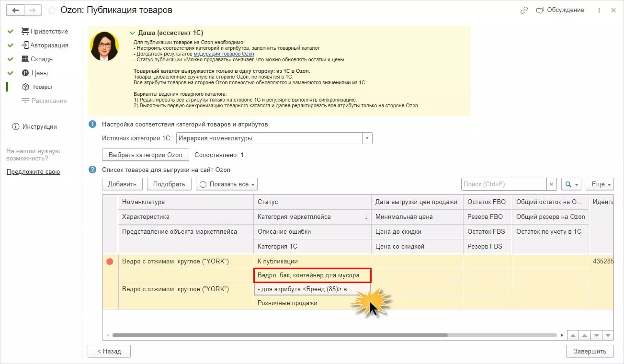Screen dimensions: 624x364
Task: Click the Добавить button
Action: click(x=122, y=184)
